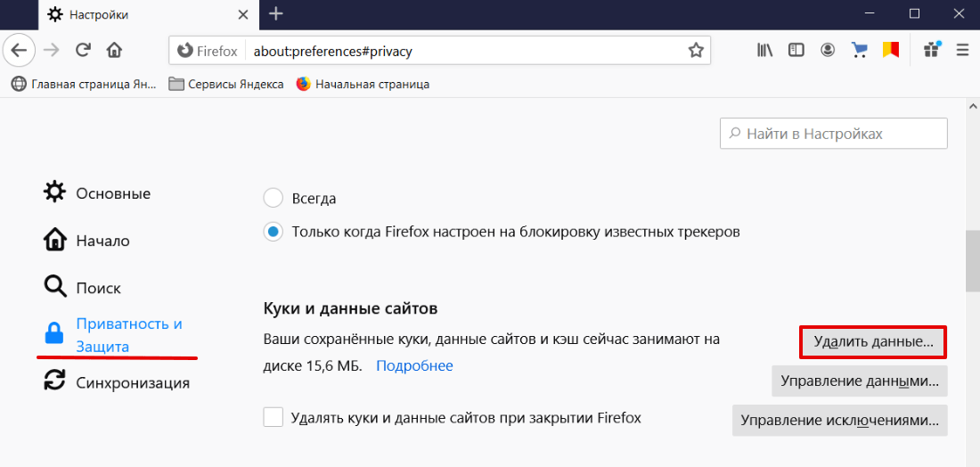Reload the current page
Image resolution: width=980 pixels, height=467 pixels.
pyautogui.click(x=83, y=51)
